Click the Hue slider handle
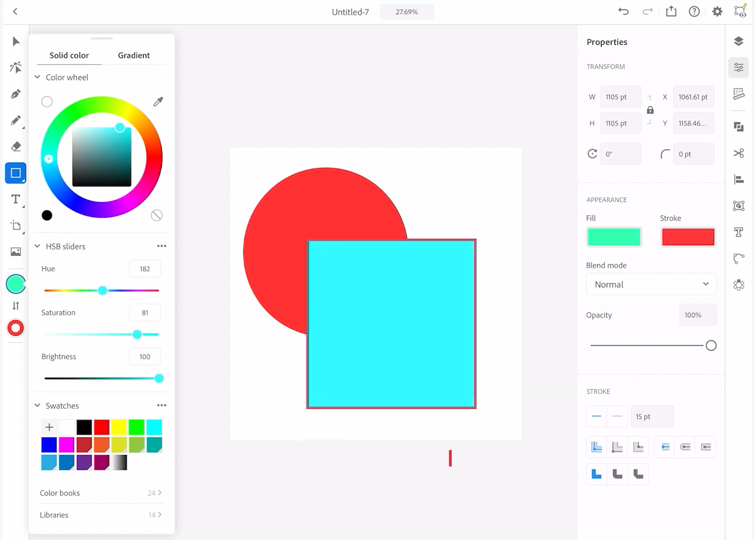 pyautogui.click(x=102, y=291)
